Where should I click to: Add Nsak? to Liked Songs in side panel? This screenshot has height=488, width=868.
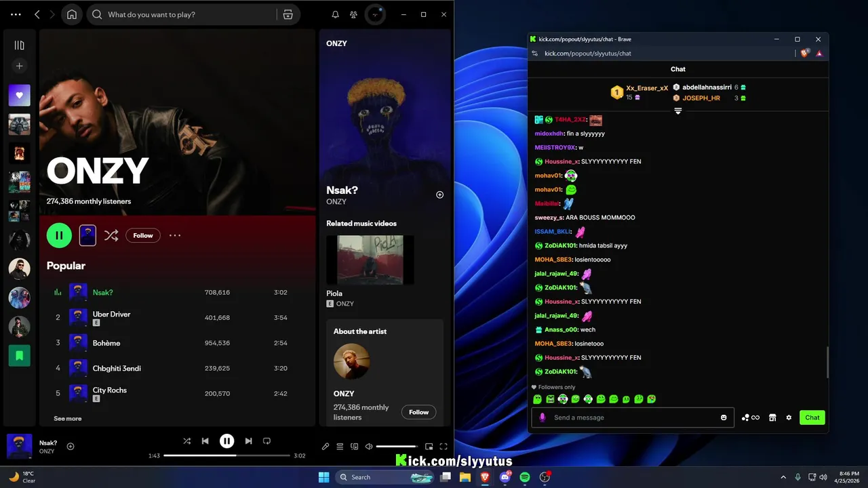[x=439, y=195]
